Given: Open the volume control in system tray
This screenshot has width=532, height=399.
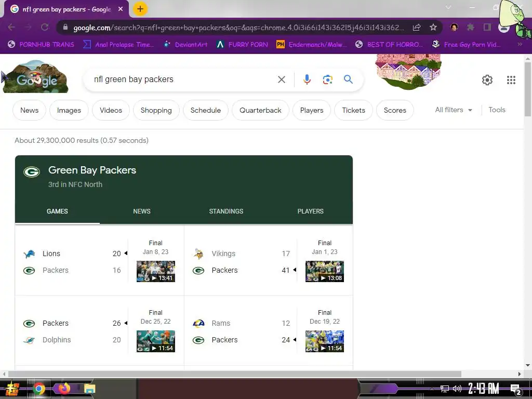Looking at the screenshot, I should (x=457, y=389).
